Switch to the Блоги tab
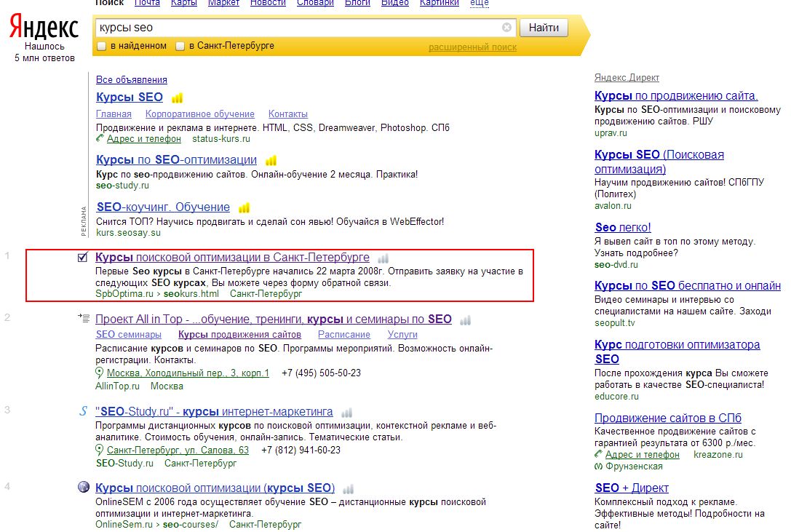Image resolution: width=791 pixels, height=532 pixels. [x=357, y=3]
